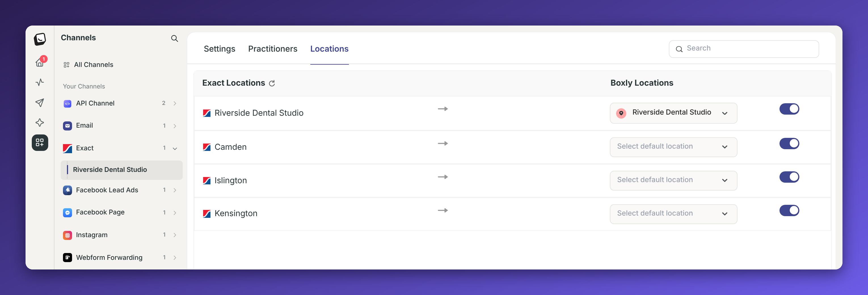Open Select default location dropdown for Islington
The width and height of the screenshot is (868, 295).
click(673, 180)
